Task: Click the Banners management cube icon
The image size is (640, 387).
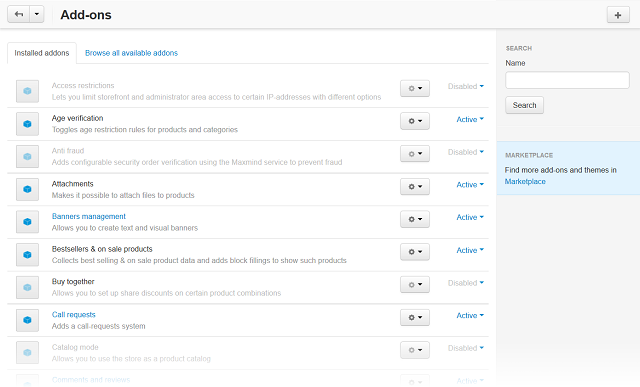Action: click(x=27, y=222)
